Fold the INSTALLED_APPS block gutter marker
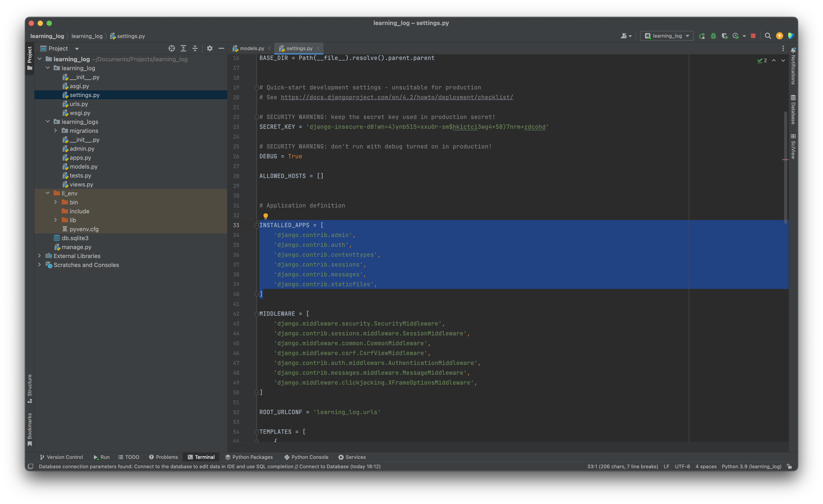Image resolution: width=823 pixels, height=504 pixels. coord(257,225)
